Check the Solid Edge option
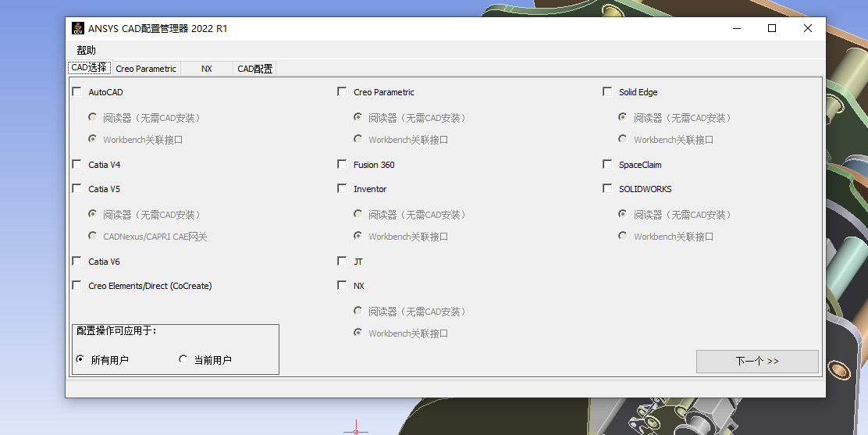 click(607, 92)
